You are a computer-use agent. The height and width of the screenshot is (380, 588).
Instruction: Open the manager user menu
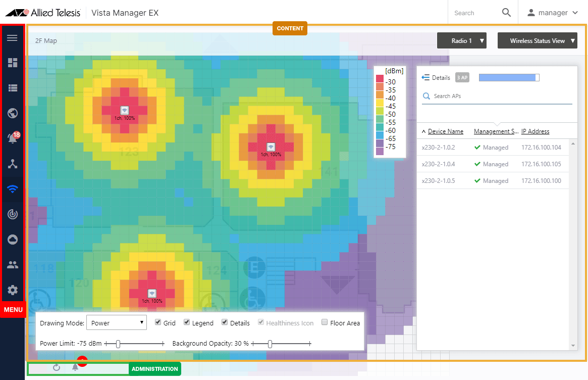(552, 13)
